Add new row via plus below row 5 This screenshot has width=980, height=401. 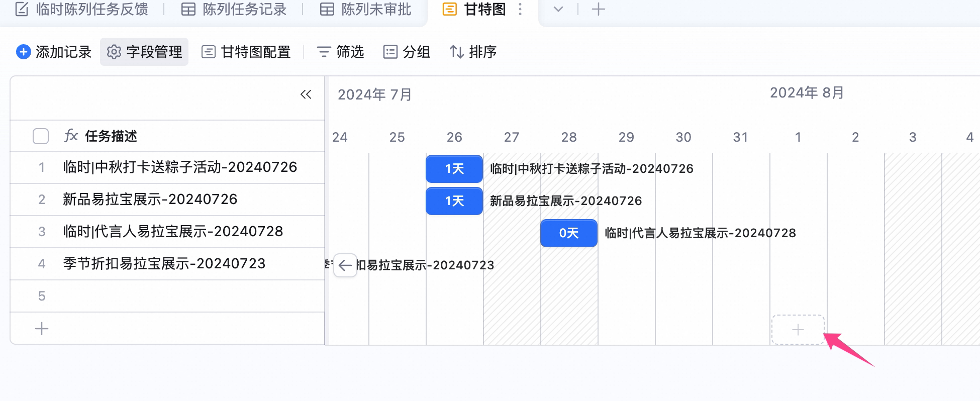(x=42, y=329)
